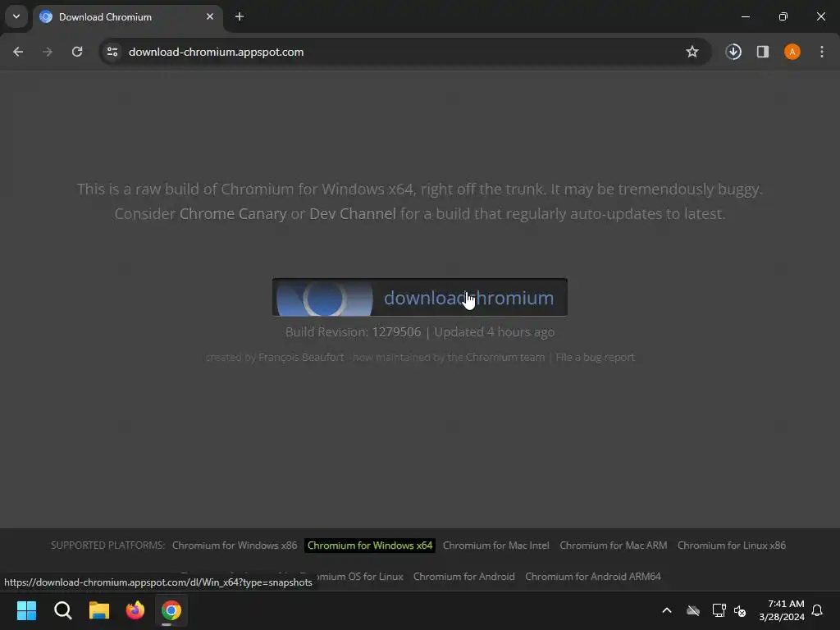Open the downloads toolbar icon

click(733, 52)
